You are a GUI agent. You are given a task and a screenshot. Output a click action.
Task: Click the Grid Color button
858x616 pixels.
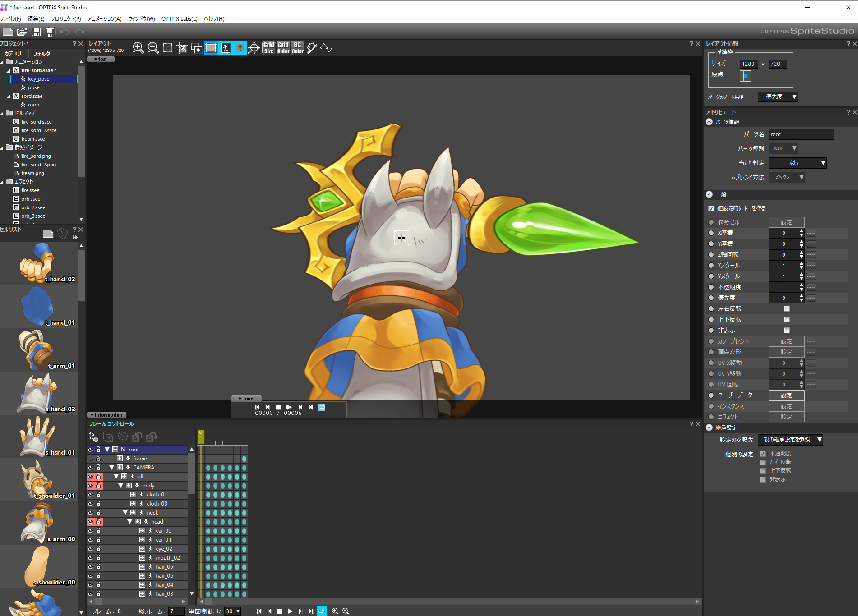point(283,48)
